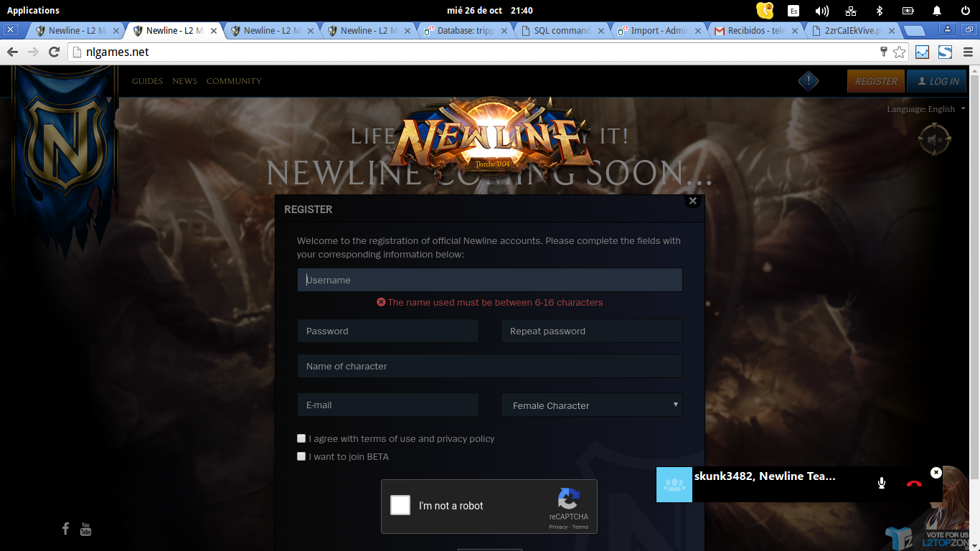This screenshot has width=980, height=551.
Task: Open the network indicator in system panel
Action: pyautogui.click(x=851, y=11)
